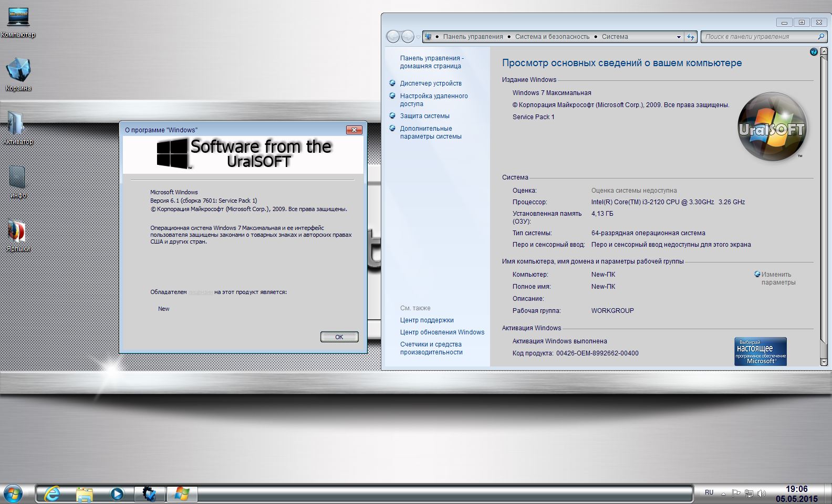This screenshot has height=504, width=832.
Task: Click OK in the About Windows dialog
Action: (339, 337)
